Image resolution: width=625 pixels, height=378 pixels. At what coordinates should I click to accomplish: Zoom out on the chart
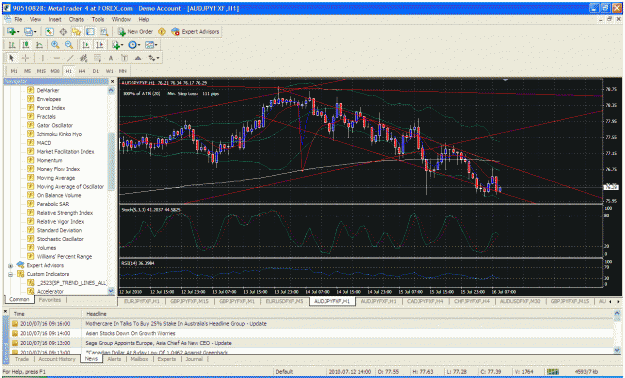click(x=69, y=45)
